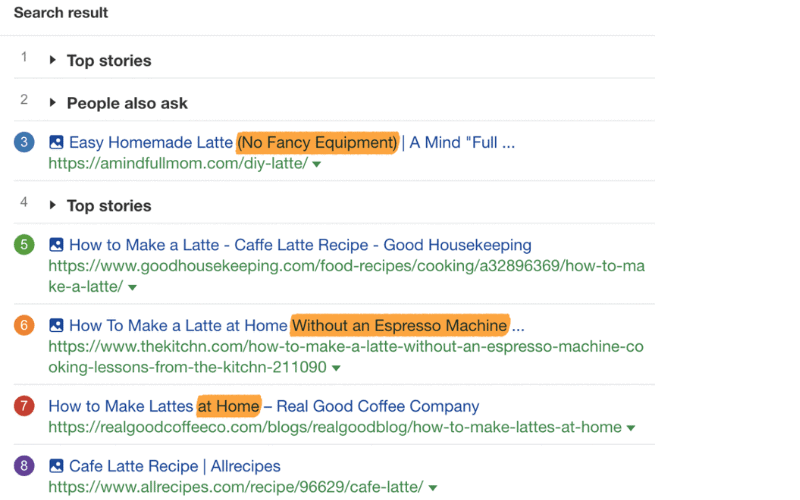
Task: Click image icon beside Allrecipes Cafe Latte result
Action: point(56,466)
